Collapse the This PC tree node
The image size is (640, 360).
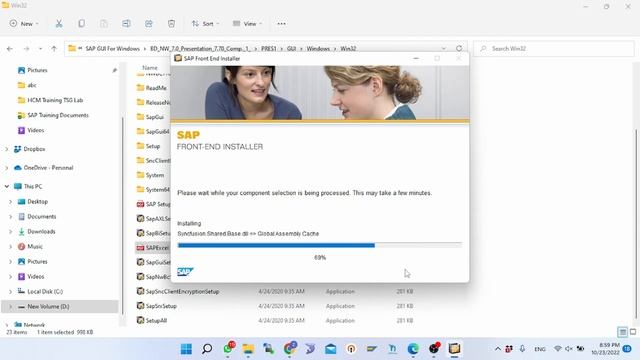click(7, 187)
